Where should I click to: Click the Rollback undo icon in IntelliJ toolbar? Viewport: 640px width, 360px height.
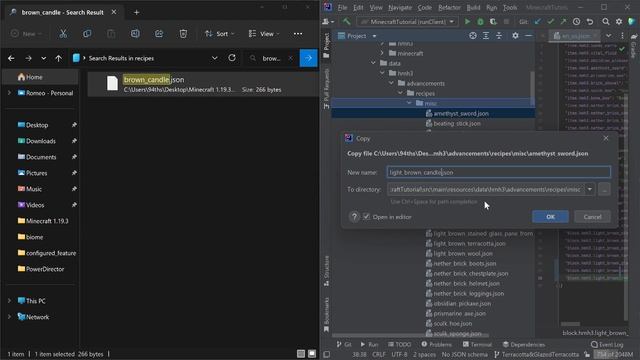click(590, 21)
